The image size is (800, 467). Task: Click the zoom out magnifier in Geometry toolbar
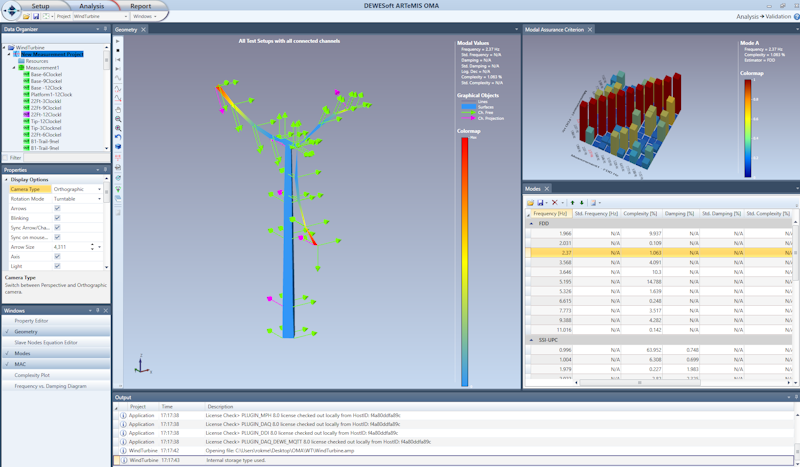118,119
